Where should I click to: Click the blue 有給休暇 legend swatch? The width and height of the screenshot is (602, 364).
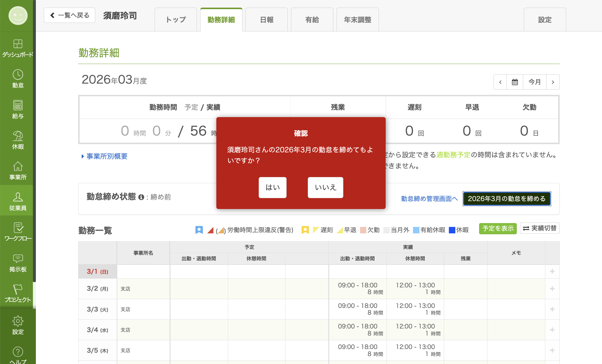416,230
